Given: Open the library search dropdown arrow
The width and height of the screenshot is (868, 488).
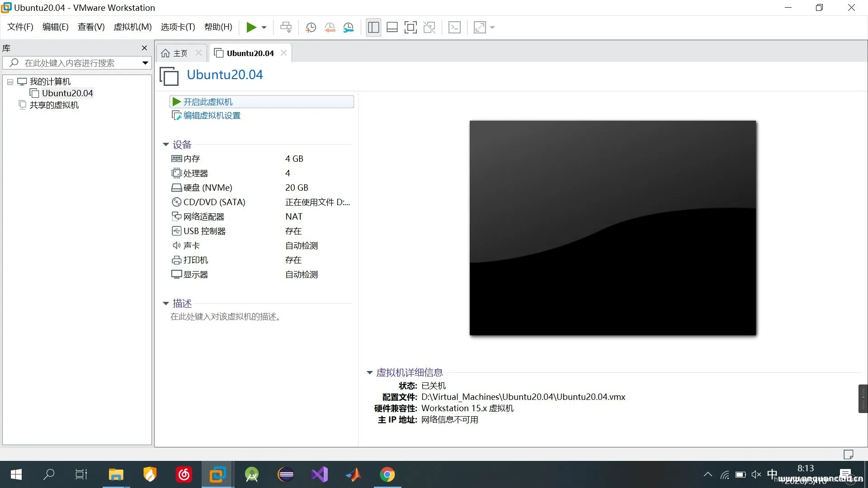Looking at the screenshot, I should click(x=144, y=63).
